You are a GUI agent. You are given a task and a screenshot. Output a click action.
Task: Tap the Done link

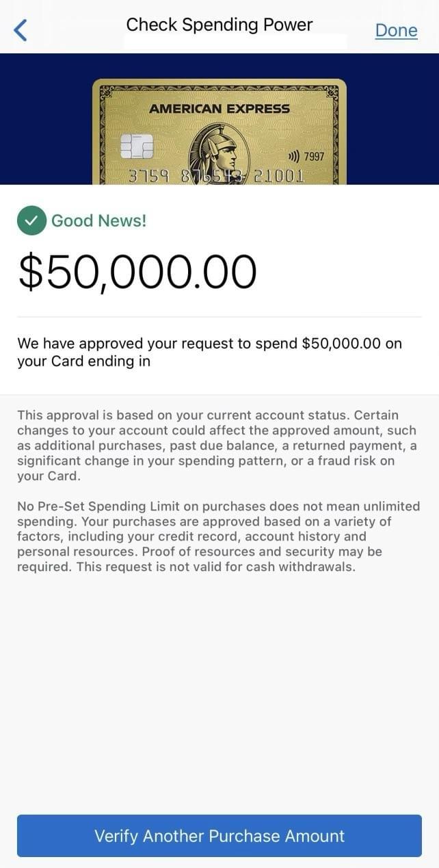(x=396, y=31)
